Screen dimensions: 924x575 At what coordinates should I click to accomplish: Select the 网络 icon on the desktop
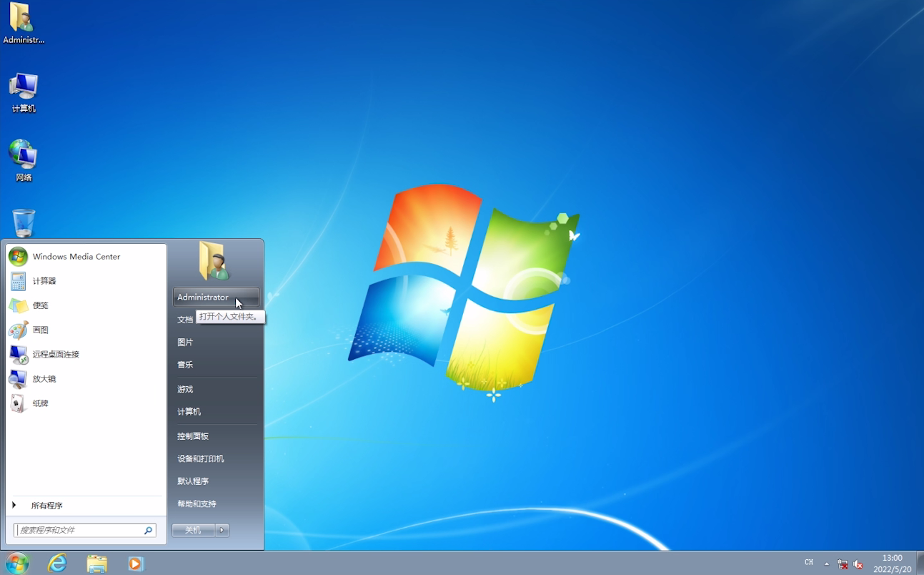(24, 161)
